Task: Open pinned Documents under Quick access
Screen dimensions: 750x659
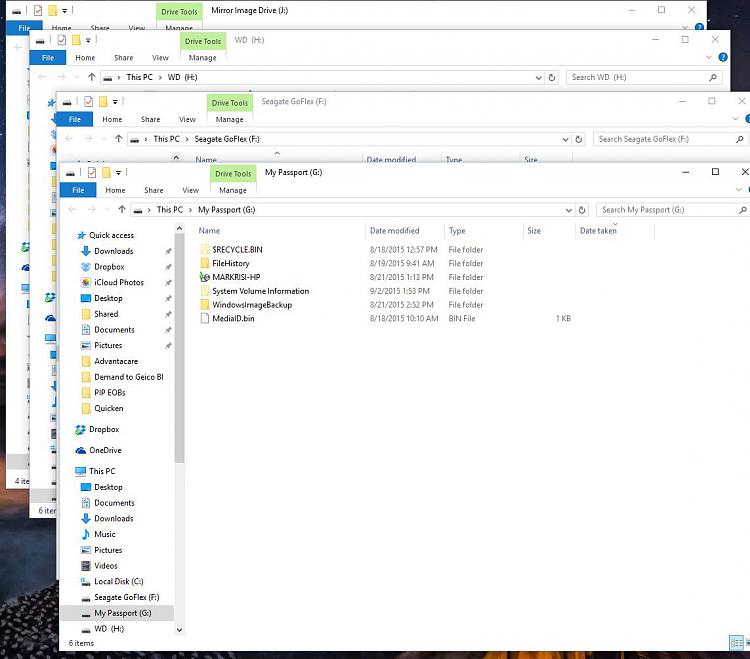Action: point(114,330)
